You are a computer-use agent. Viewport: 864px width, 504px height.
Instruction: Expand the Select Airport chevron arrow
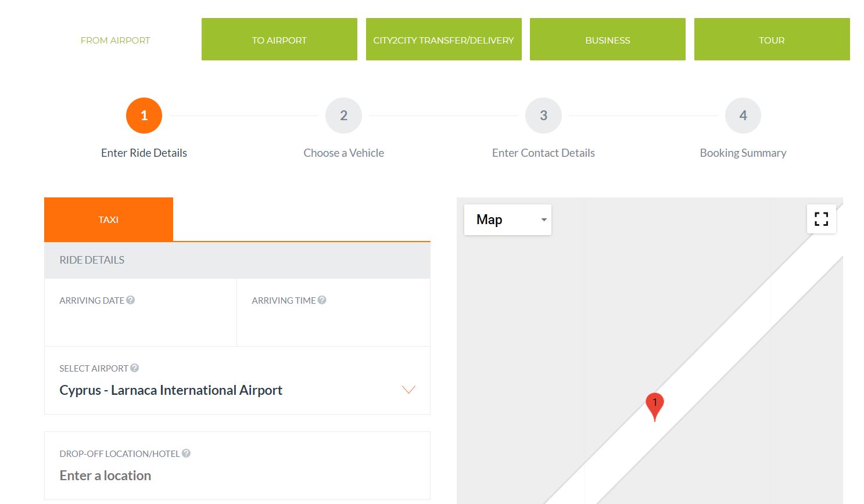(x=408, y=390)
